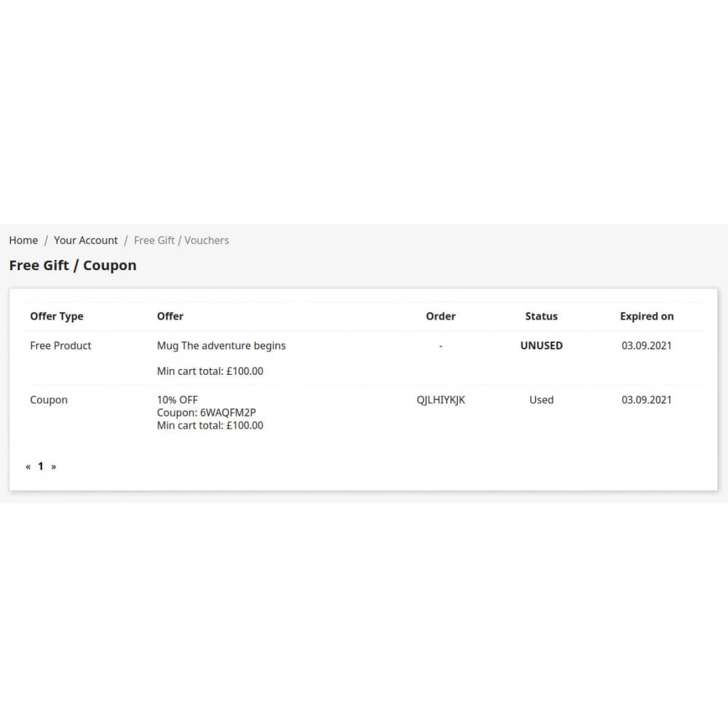
Task: Go to the next page arrow »
Action: [53, 467]
